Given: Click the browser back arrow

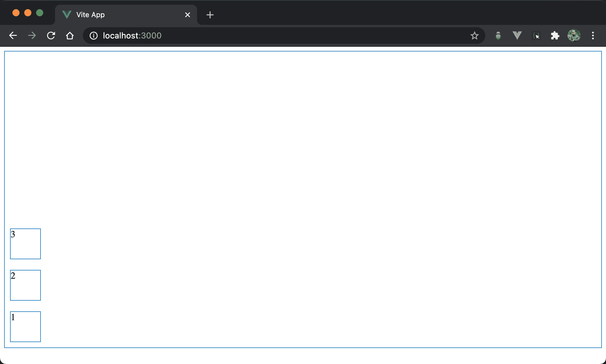Looking at the screenshot, I should point(13,36).
